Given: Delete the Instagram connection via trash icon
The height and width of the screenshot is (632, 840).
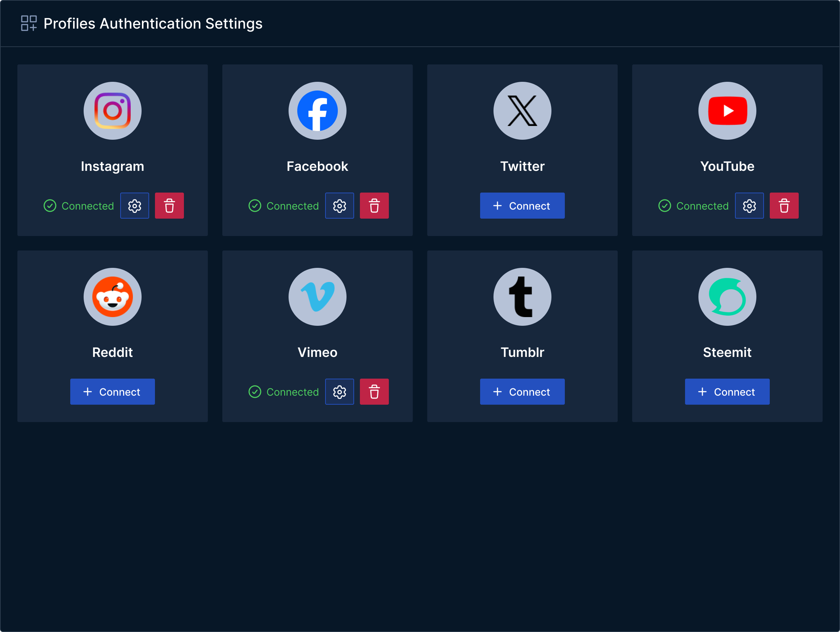Looking at the screenshot, I should [169, 206].
